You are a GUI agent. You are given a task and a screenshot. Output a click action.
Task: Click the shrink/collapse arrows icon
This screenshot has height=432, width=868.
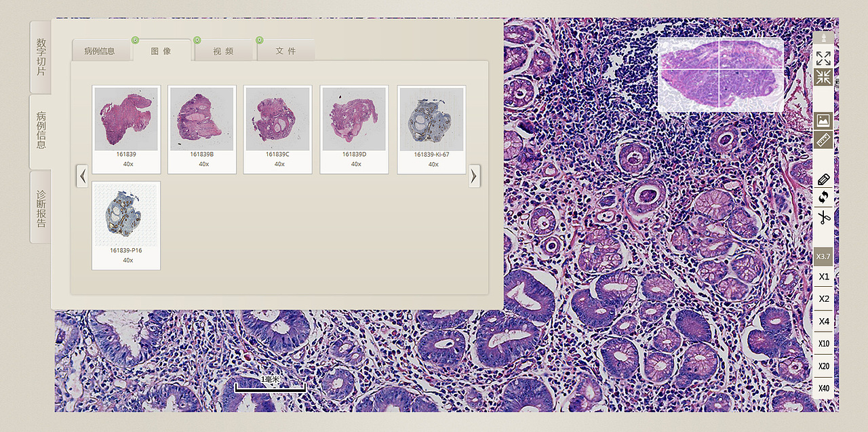(823, 77)
